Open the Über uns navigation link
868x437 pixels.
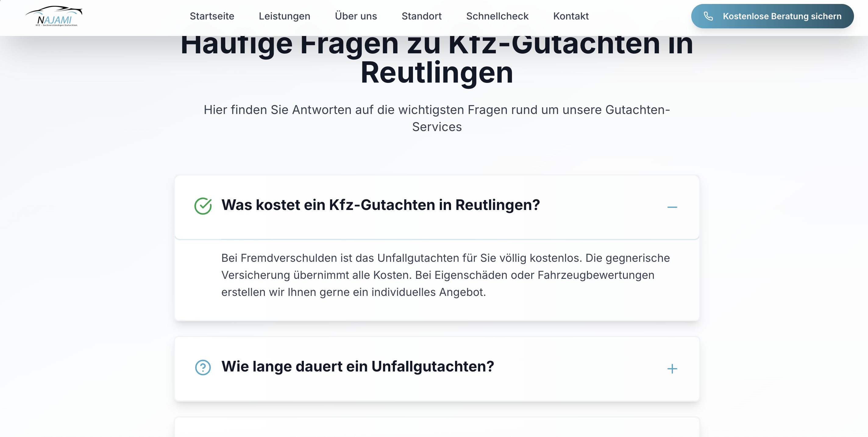pyautogui.click(x=355, y=16)
